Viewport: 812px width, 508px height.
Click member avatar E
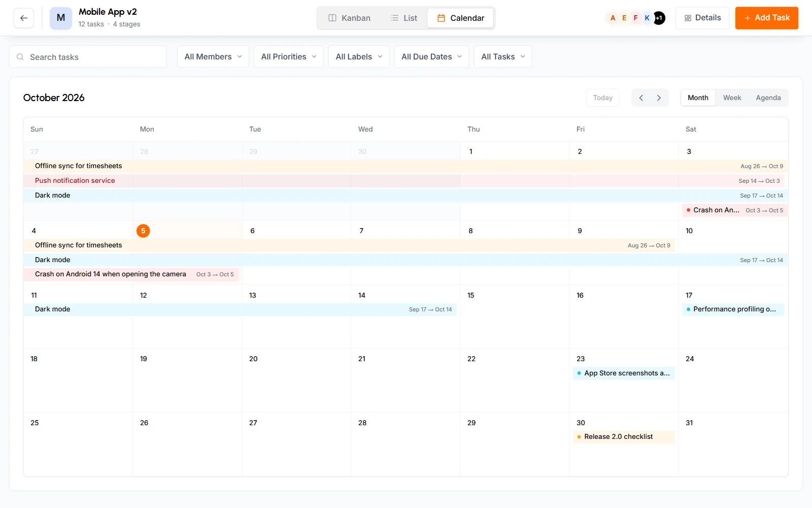click(x=624, y=18)
